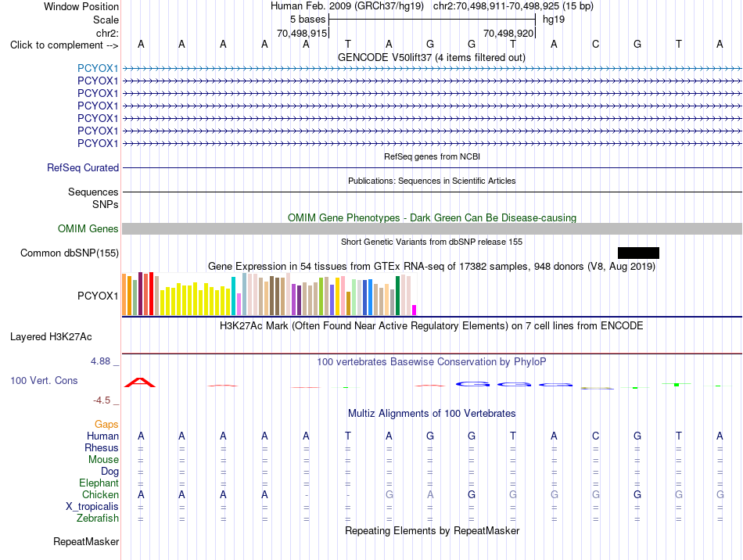Click the 'OMIM Genes' label

88,229
